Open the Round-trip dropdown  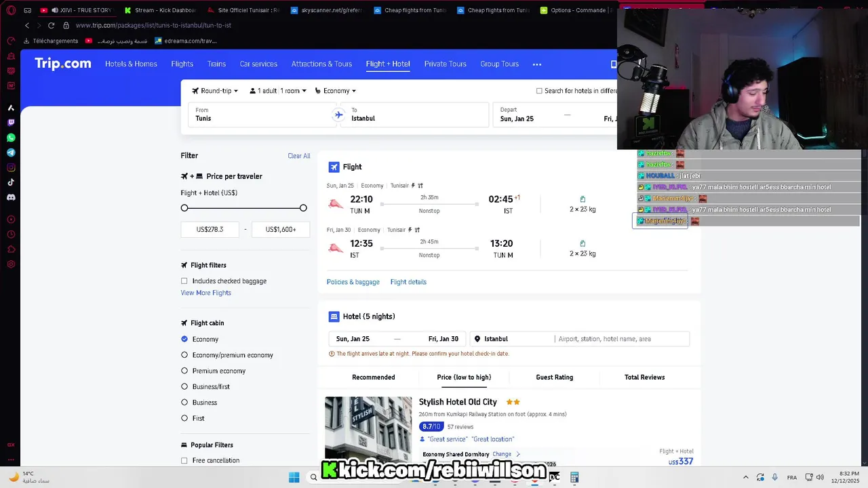coord(215,91)
